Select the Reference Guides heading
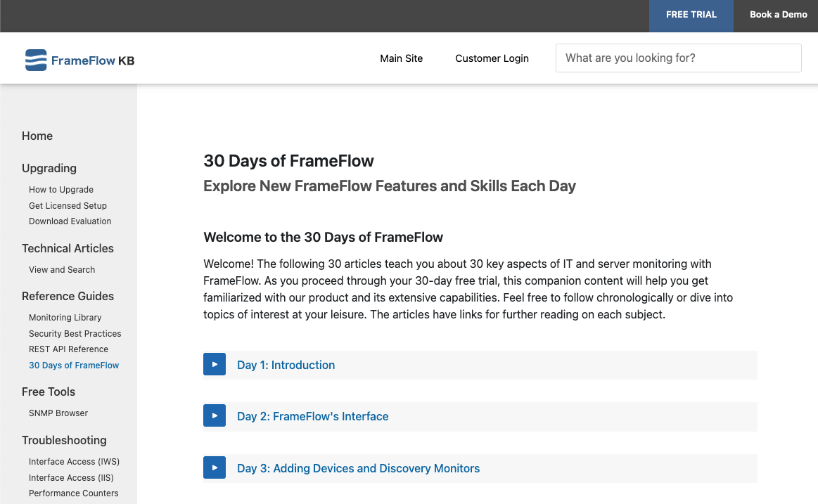818x504 pixels. [68, 296]
